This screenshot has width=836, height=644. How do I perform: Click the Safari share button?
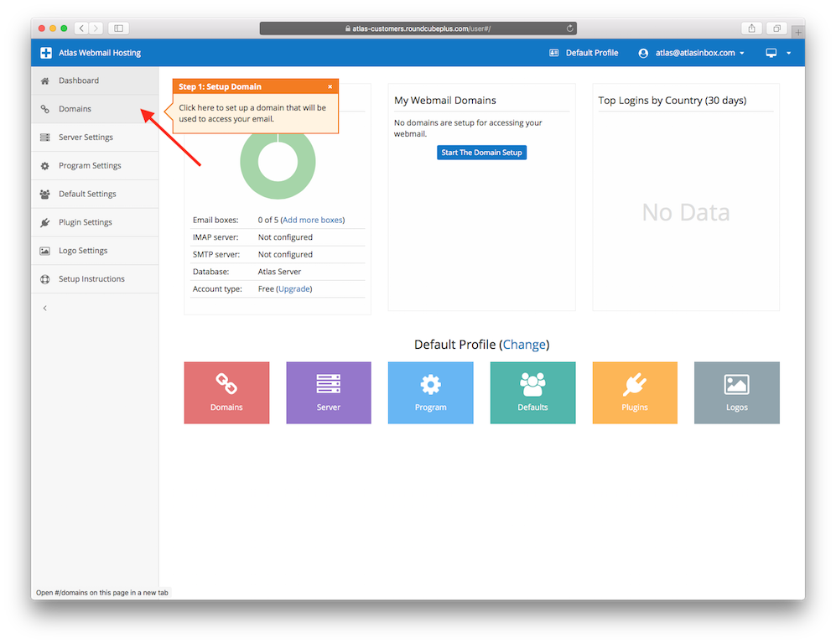[751, 29]
